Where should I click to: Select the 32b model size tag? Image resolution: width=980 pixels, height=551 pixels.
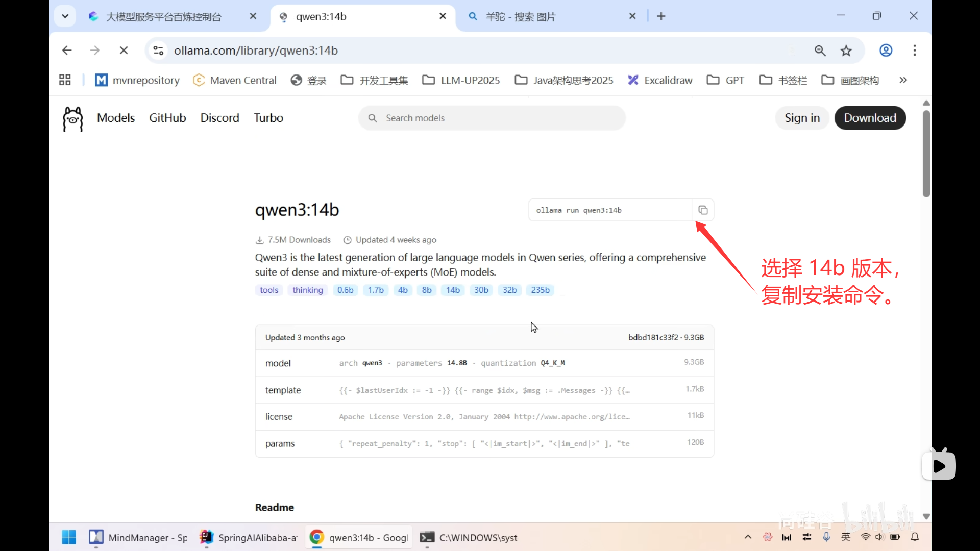[509, 290]
